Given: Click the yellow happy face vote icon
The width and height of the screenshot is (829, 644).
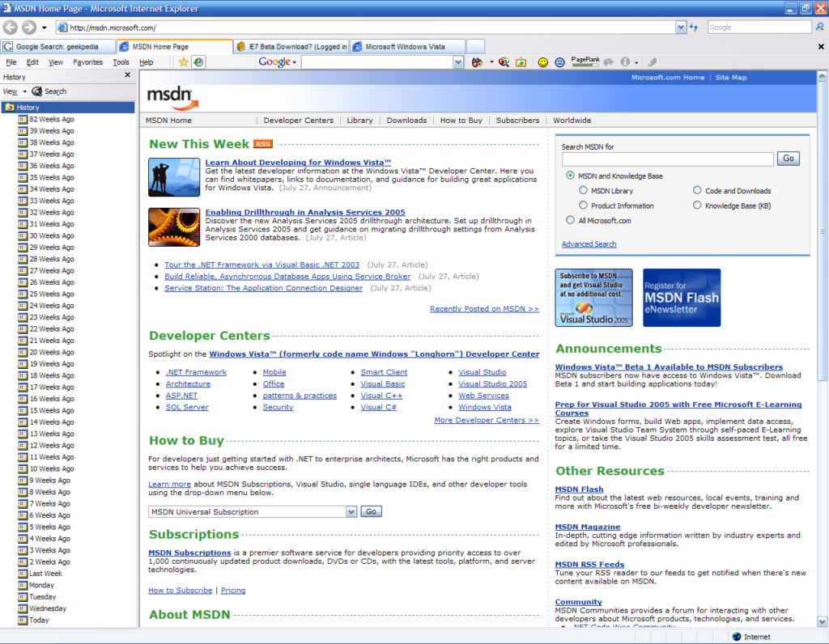Looking at the screenshot, I should click(543, 62).
